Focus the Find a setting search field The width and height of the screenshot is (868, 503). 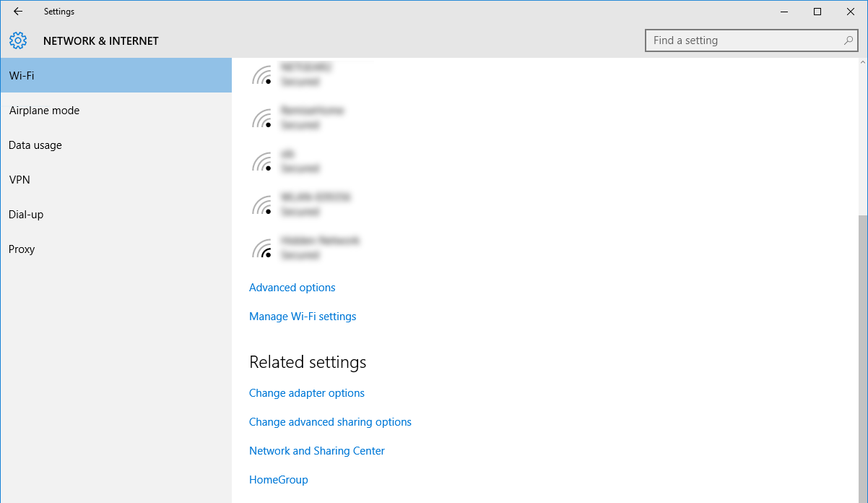tap(744, 40)
